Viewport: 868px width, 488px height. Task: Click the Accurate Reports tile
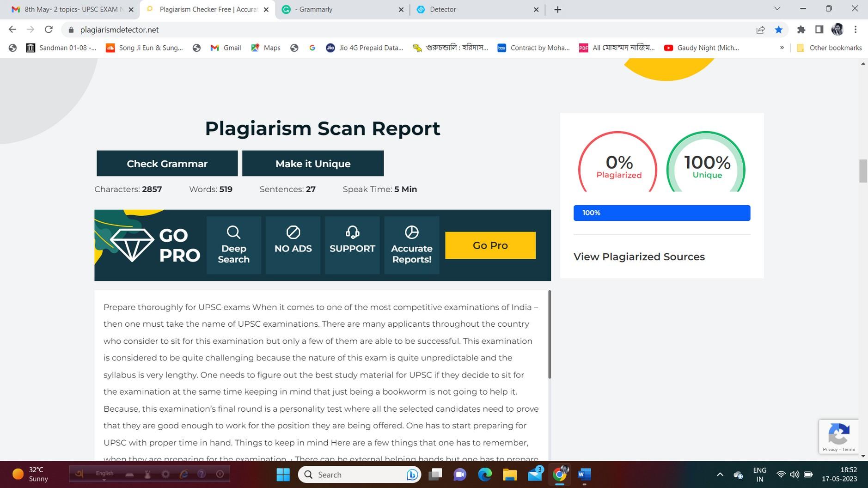click(x=412, y=245)
